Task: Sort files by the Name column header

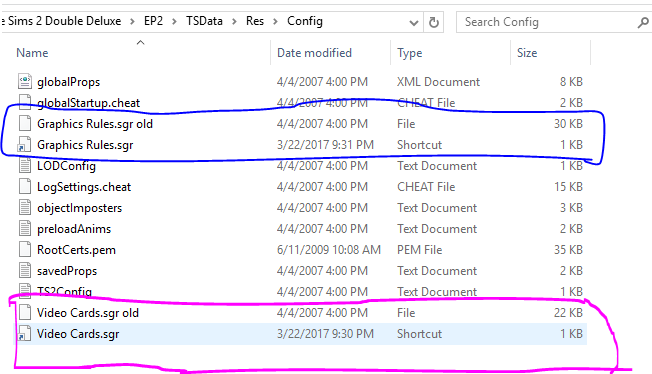Action: coord(141,52)
